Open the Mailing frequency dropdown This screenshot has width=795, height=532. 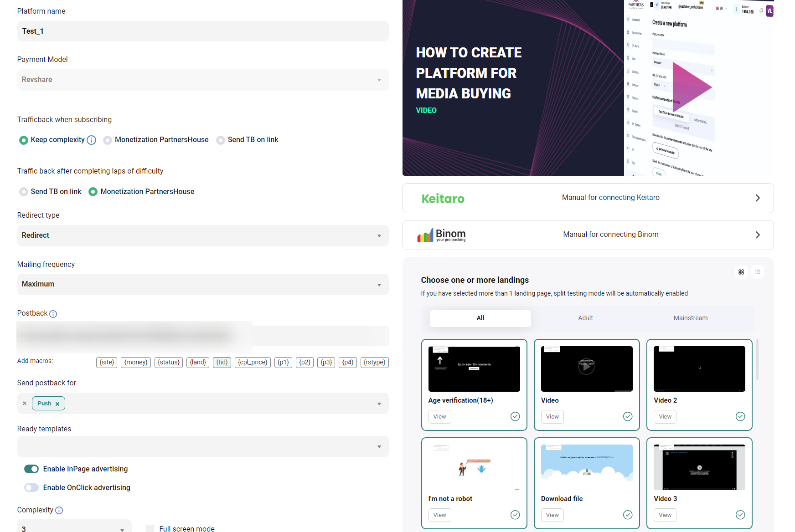point(203,284)
